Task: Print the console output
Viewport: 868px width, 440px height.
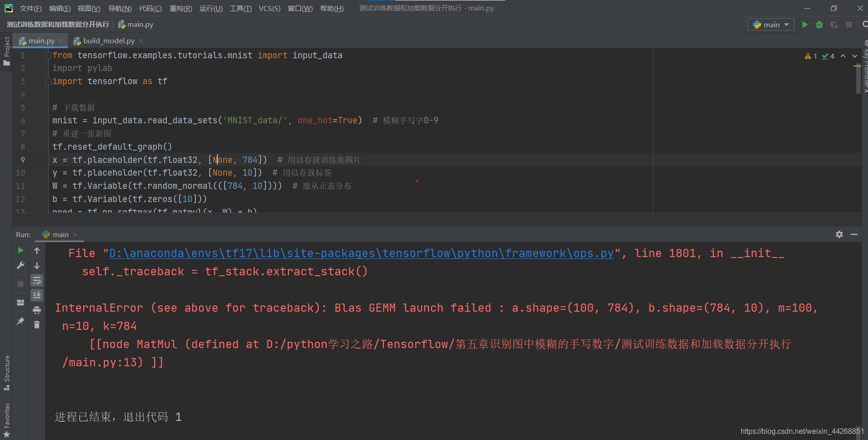Action: (x=37, y=311)
